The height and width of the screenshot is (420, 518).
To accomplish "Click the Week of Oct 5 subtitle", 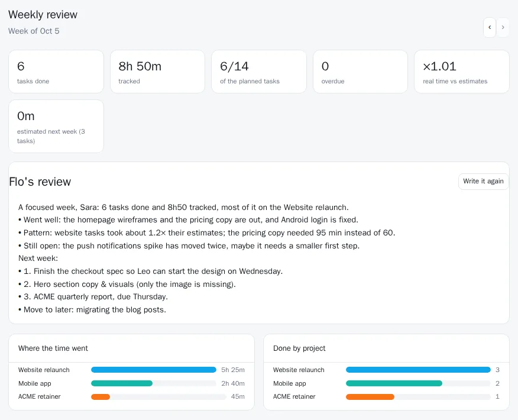I will tap(34, 31).
